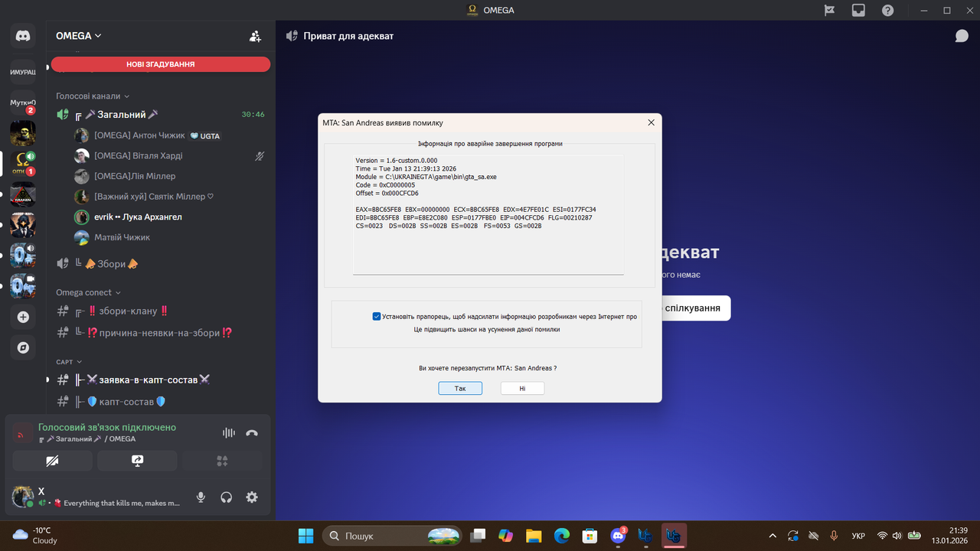This screenshot has height=551, width=980.
Task: Open the flag icon in the Discord title bar
Action: pos(829,10)
